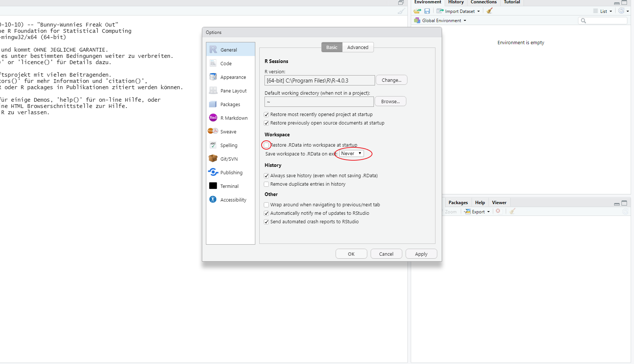Open the refresh options dropdown arrow
The width and height of the screenshot is (634, 364).
click(x=628, y=11)
